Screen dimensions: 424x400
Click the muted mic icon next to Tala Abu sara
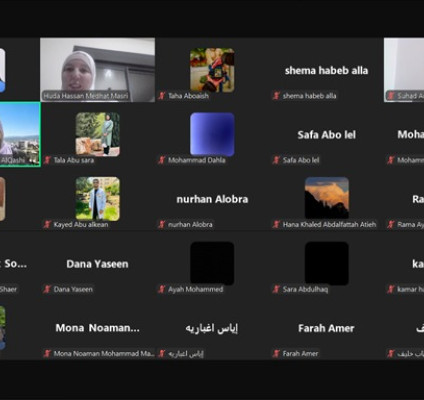coord(47,160)
